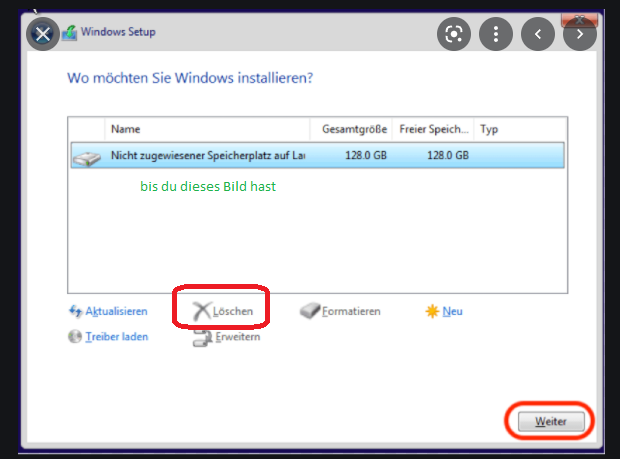Click the Name column header

[207, 129]
